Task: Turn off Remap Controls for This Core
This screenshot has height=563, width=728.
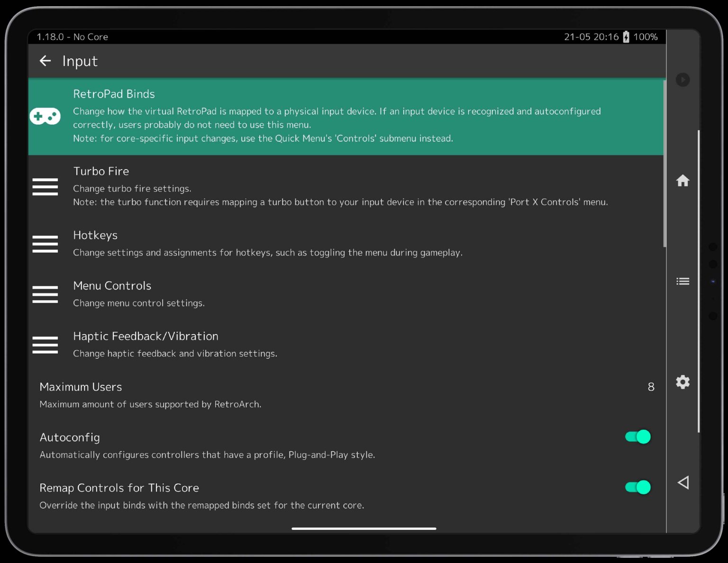Action: (637, 487)
